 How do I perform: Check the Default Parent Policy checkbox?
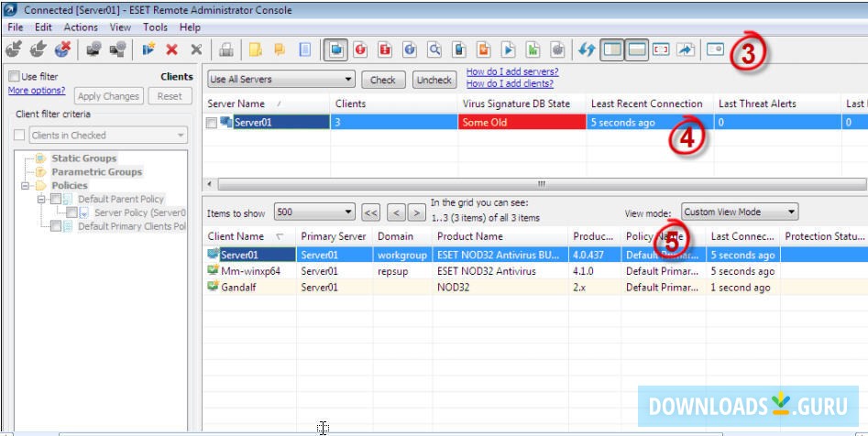click(x=56, y=199)
